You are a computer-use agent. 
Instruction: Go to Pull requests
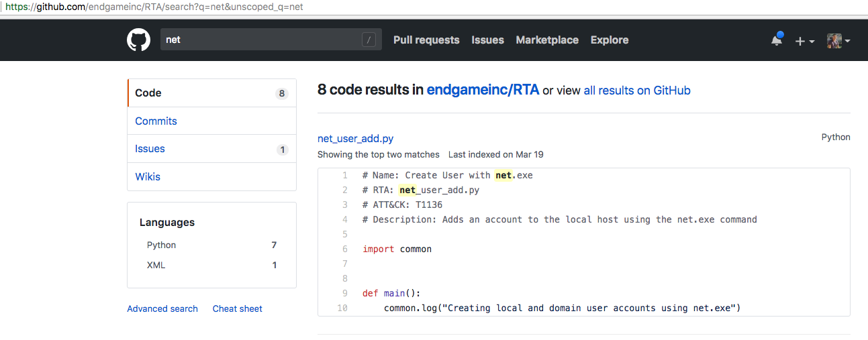426,40
